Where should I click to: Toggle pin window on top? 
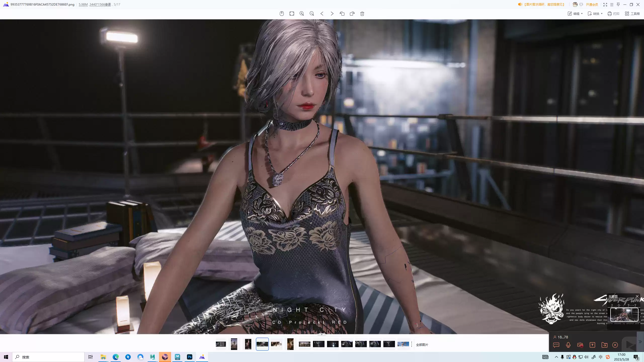click(x=618, y=5)
